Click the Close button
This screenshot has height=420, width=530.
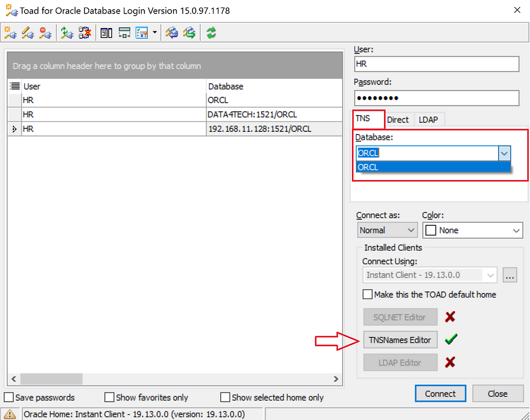(497, 394)
